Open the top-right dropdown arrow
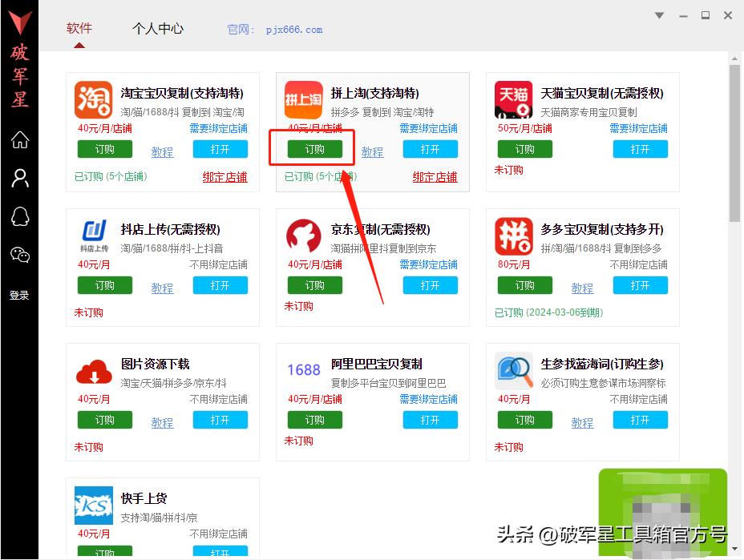744x560 pixels. point(659,14)
